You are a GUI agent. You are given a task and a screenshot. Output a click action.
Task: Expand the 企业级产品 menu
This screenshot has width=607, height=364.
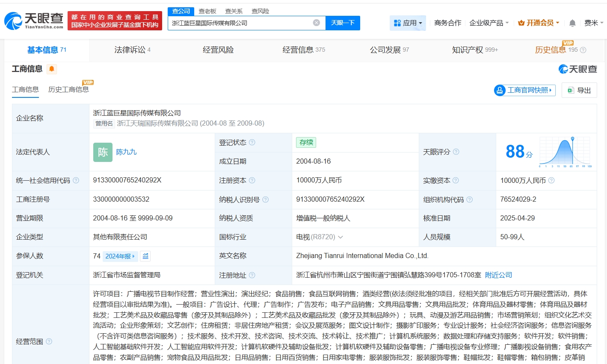tap(489, 23)
